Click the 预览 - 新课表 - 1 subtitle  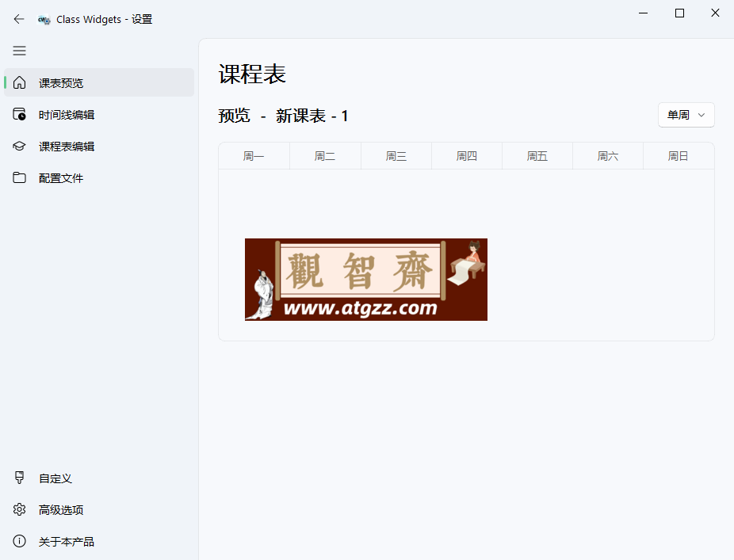[283, 116]
